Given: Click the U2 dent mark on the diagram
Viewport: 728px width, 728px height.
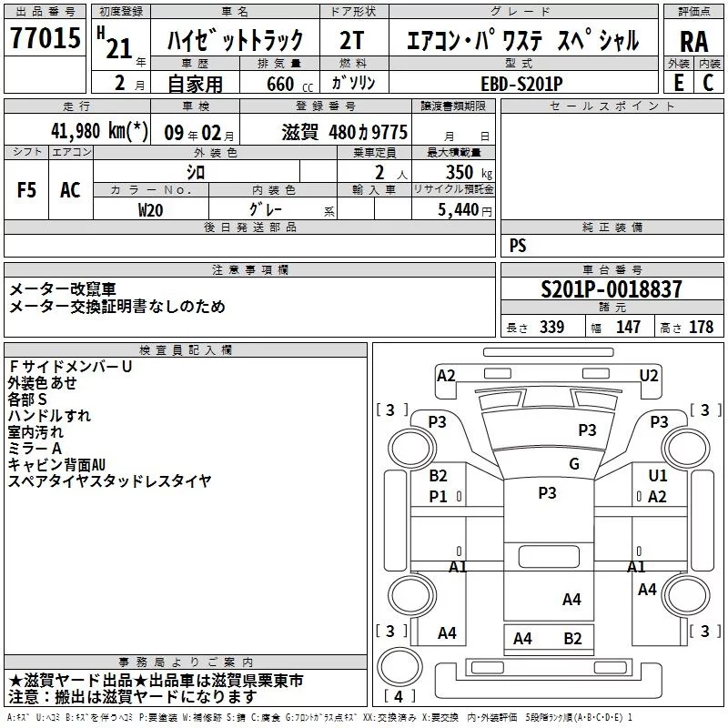Looking at the screenshot, I should tap(649, 376).
